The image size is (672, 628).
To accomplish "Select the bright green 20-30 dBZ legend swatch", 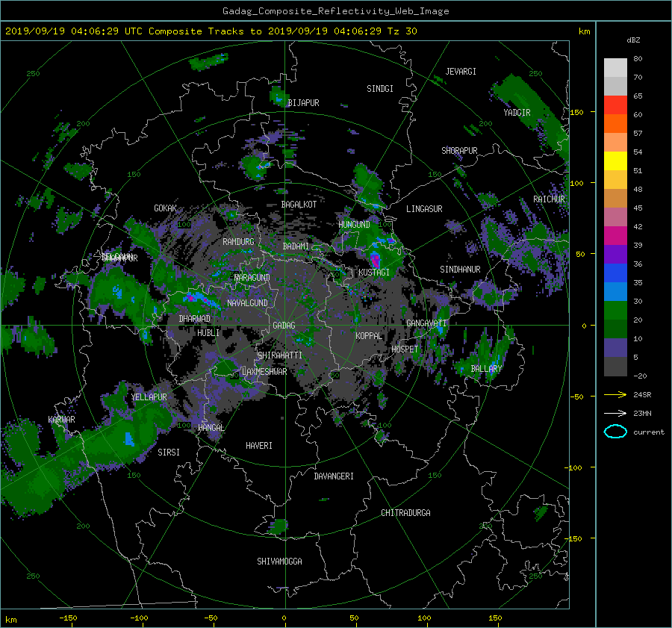I will point(615,311).
